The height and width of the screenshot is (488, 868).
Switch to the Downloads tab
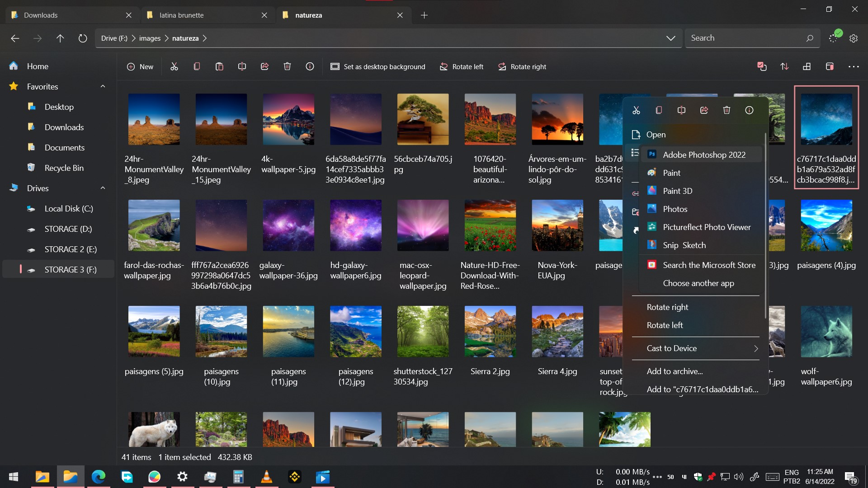pos(72,15)
